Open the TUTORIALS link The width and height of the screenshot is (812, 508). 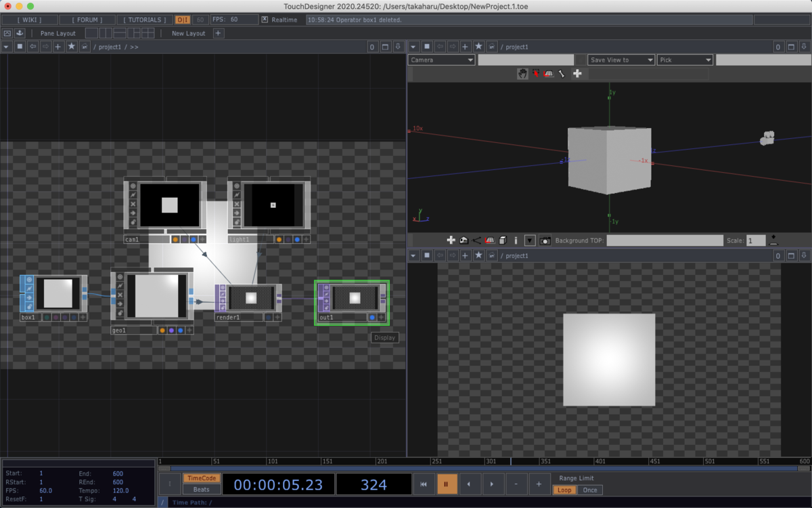[x=144, y=20]
